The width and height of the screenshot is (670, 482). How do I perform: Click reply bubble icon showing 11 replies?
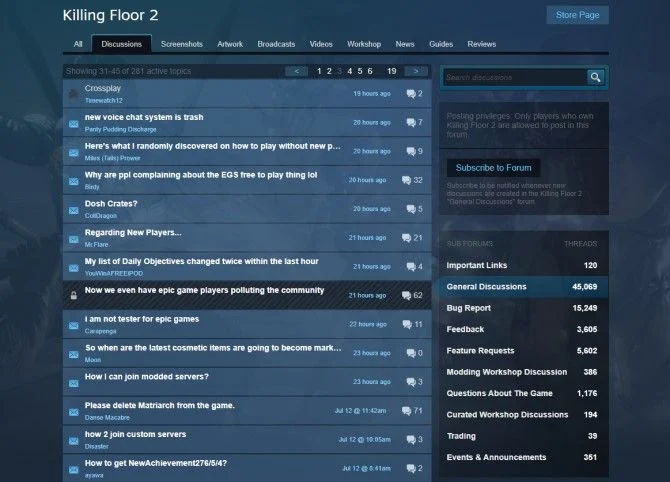[407, 324]
